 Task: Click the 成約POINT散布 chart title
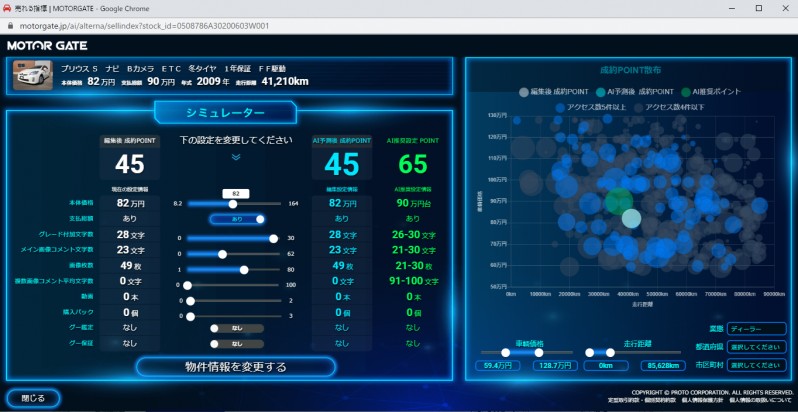coord(631,70)
